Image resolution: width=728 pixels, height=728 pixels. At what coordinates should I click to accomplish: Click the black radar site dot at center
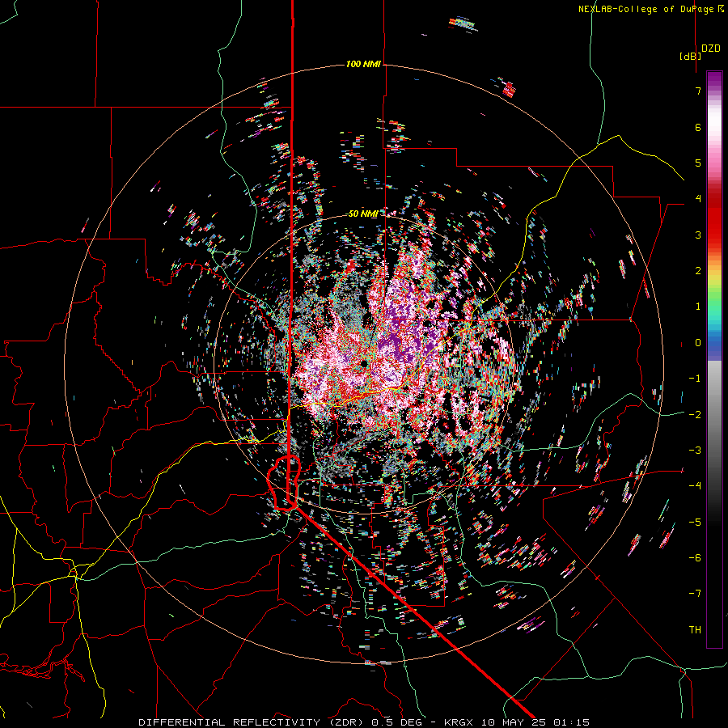point(364,363)
